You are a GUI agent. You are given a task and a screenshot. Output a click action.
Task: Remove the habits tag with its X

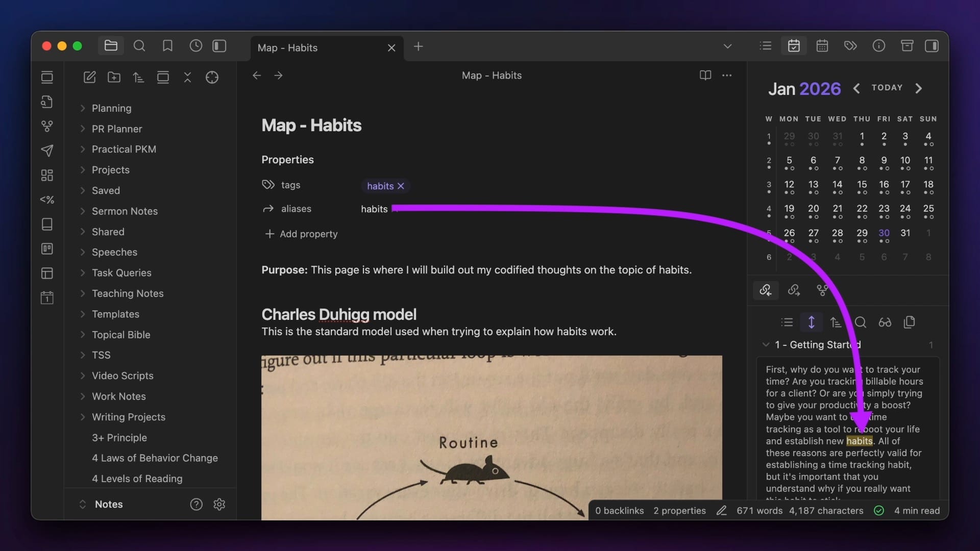401,186
